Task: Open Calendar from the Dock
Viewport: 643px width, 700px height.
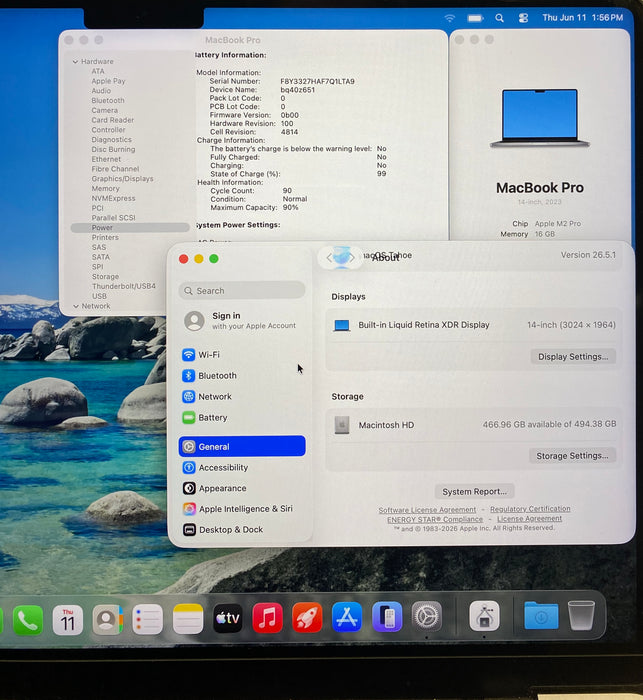Action: 68,620
